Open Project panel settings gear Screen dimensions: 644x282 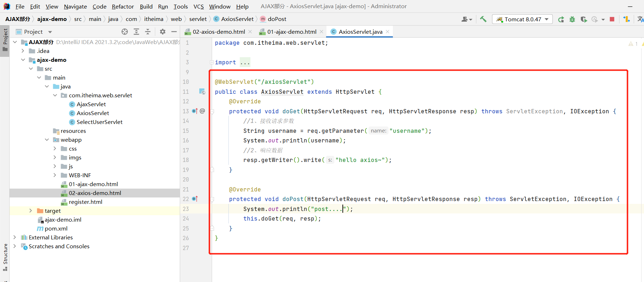tap(163, 32)
